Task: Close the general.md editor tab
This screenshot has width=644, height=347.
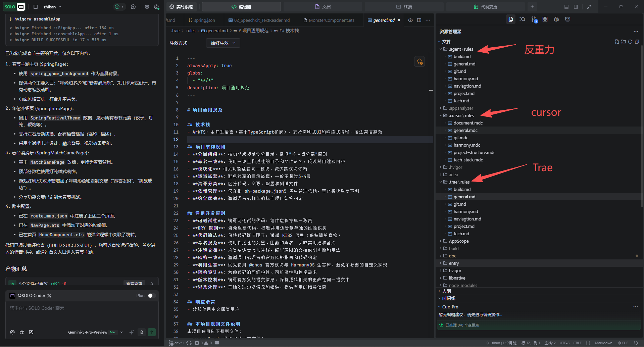Action: click(x=399, y=20)
